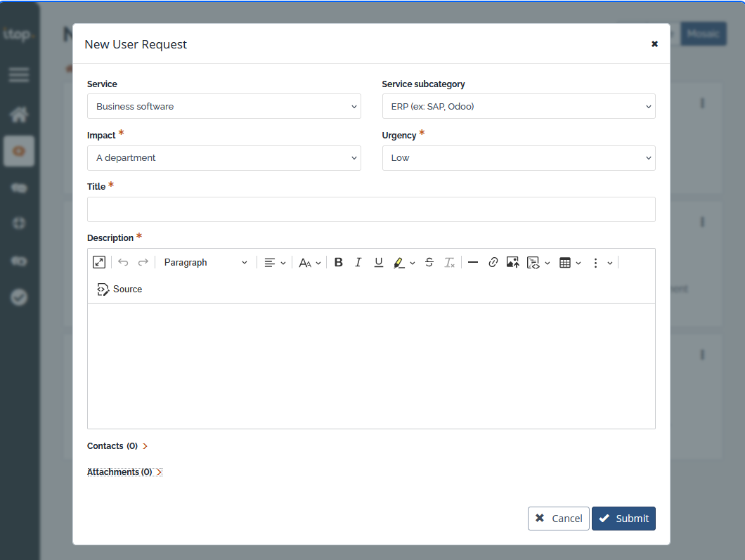
Task: Expand the Attachments (0) section
Action: (x=124, y=471)
